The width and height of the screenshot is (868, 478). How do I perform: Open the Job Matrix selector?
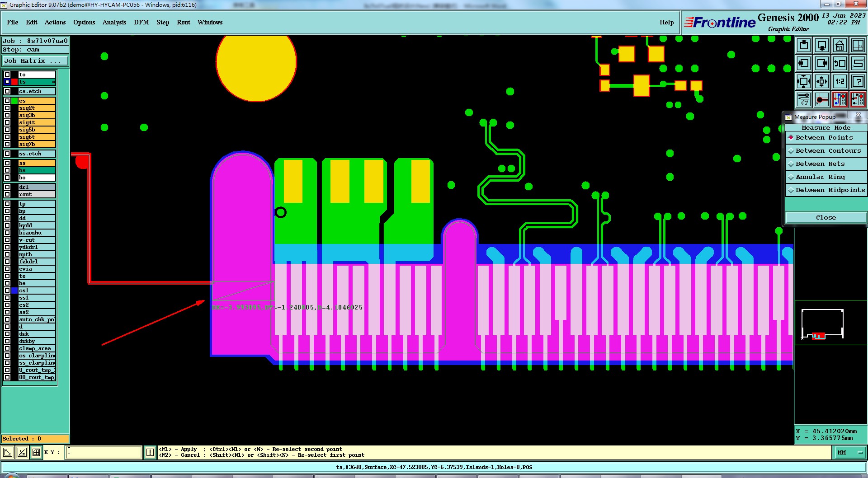35,61
